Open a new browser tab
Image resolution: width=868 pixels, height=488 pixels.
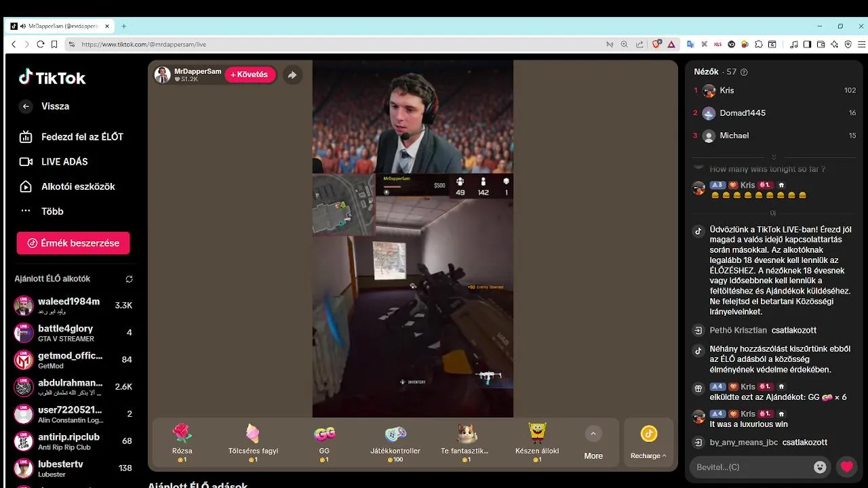click(123, 26)
